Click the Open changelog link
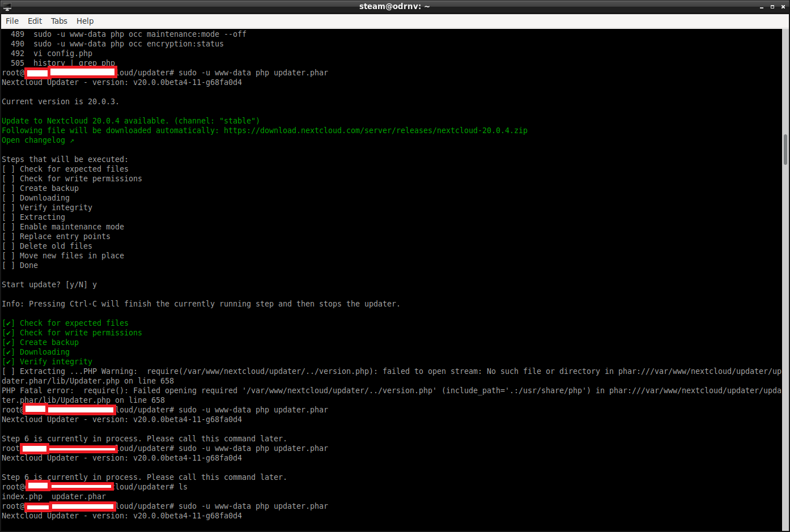 pyautogui.click(x=34, y=140)
